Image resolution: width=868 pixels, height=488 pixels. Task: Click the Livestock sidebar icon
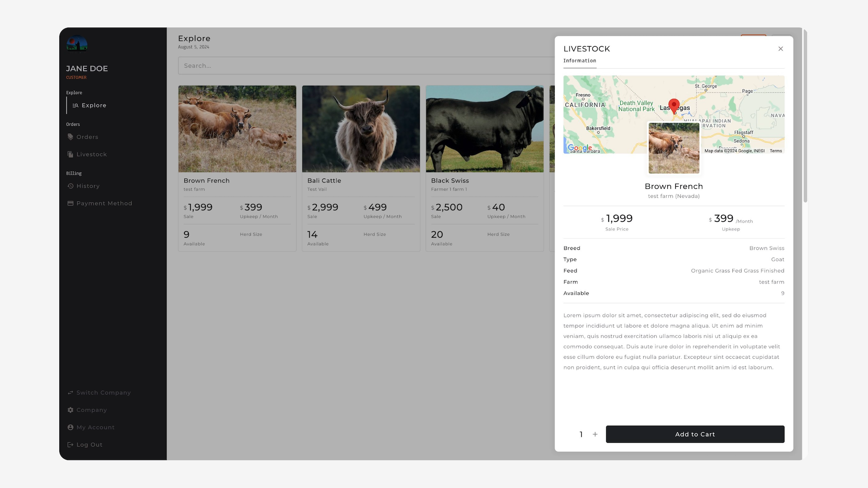click(x=70, y=155)
